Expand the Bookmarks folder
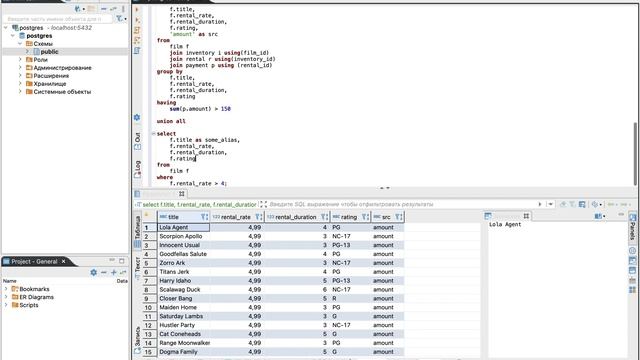 coord(6,289)
